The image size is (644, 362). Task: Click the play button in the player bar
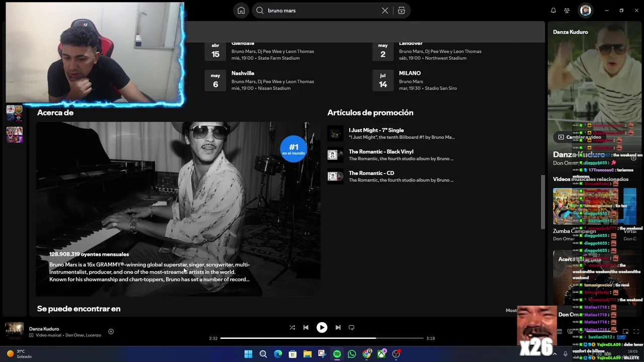click(322, 328)
